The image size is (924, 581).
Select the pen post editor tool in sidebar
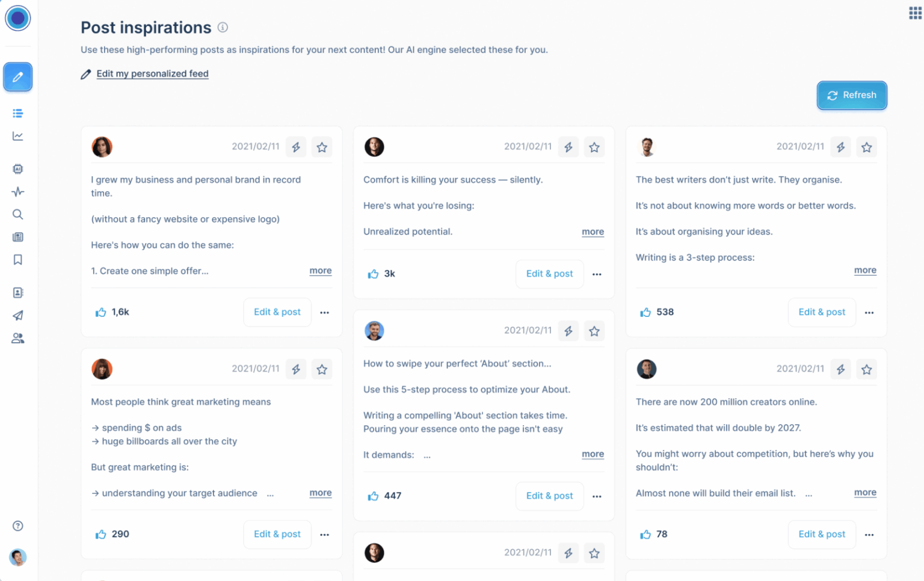point(17,77)
